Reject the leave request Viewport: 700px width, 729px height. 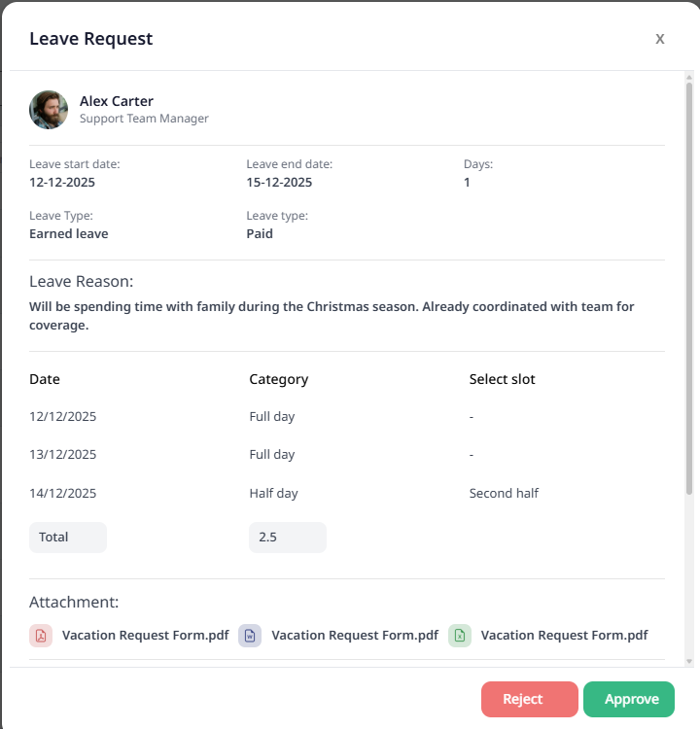[x=529, y=699]
